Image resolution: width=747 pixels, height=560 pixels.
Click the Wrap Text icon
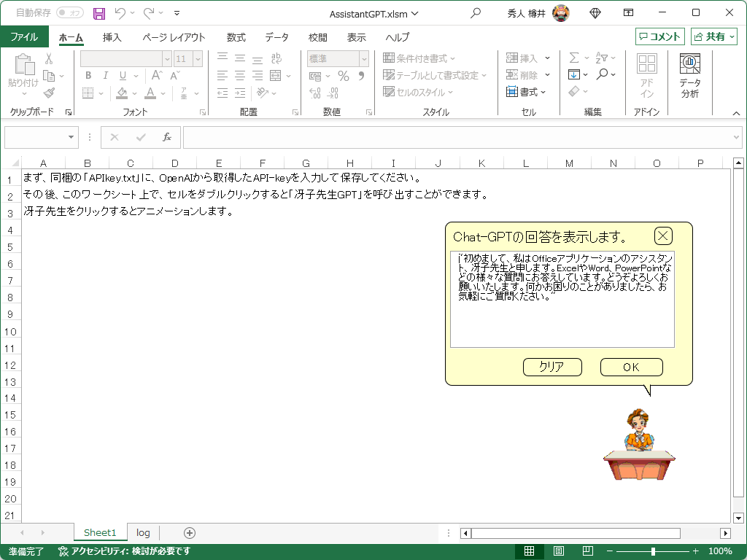[x=276, y=58]
